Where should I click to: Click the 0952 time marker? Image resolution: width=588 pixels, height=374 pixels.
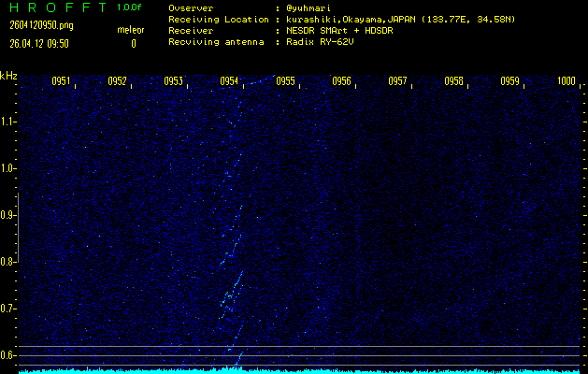pyautogui.click(x=118, y=81)
